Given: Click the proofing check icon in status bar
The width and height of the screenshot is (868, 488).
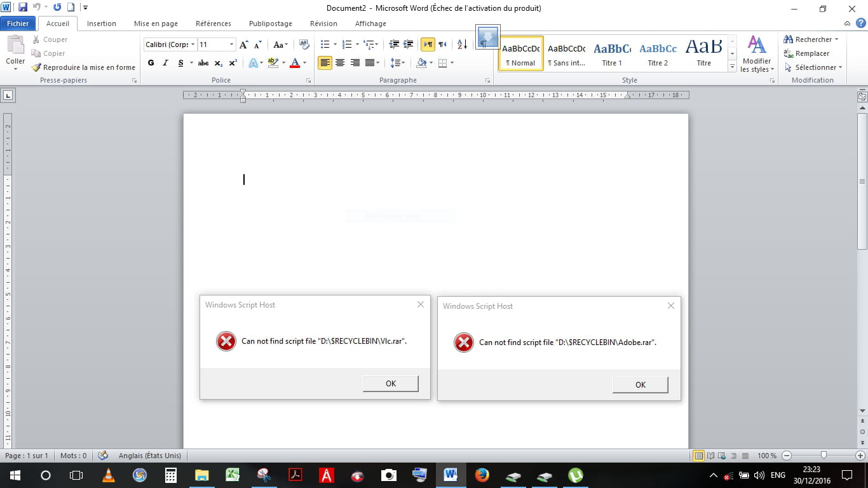Looking at the screenshot, I should 103,456.
